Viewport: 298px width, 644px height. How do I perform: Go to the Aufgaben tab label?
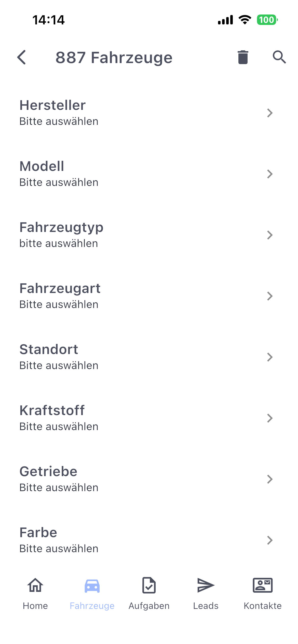click(149, 606)
